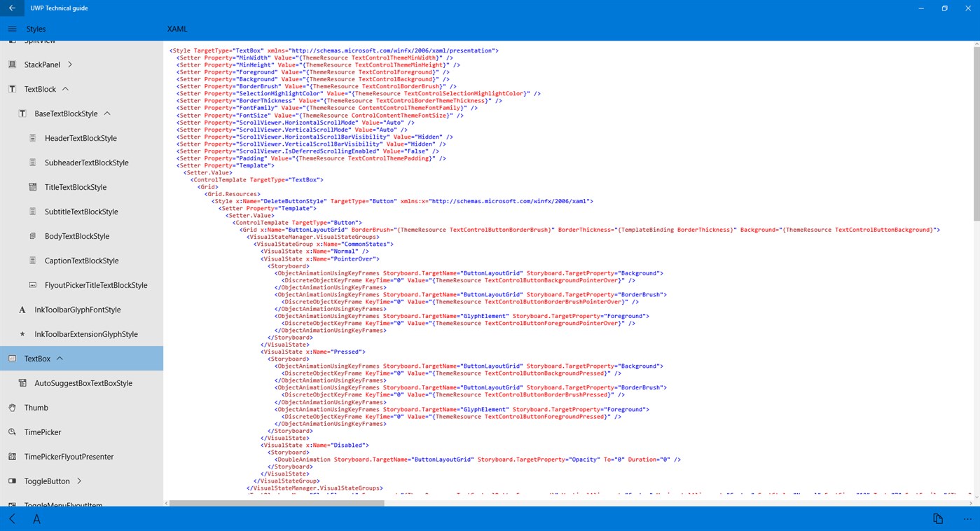Click the HeaderTextBlockStyle icon

(x=32, y=138)
